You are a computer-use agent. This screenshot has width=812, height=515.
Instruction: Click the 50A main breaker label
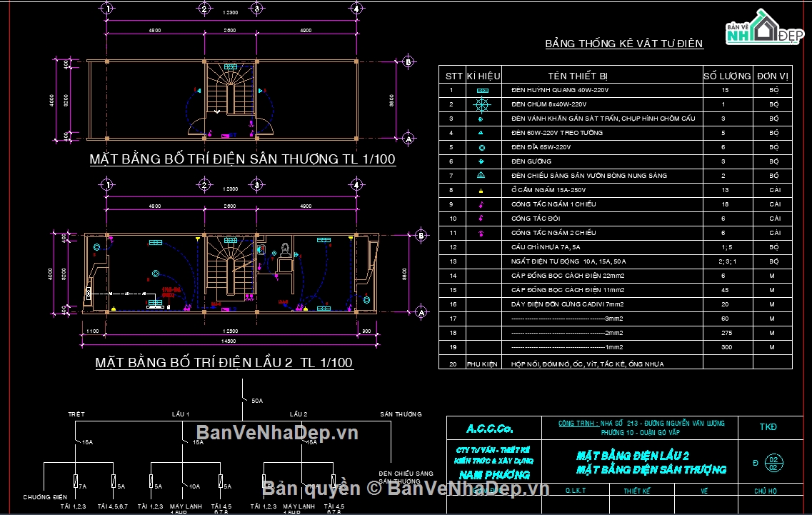point(257,401)
